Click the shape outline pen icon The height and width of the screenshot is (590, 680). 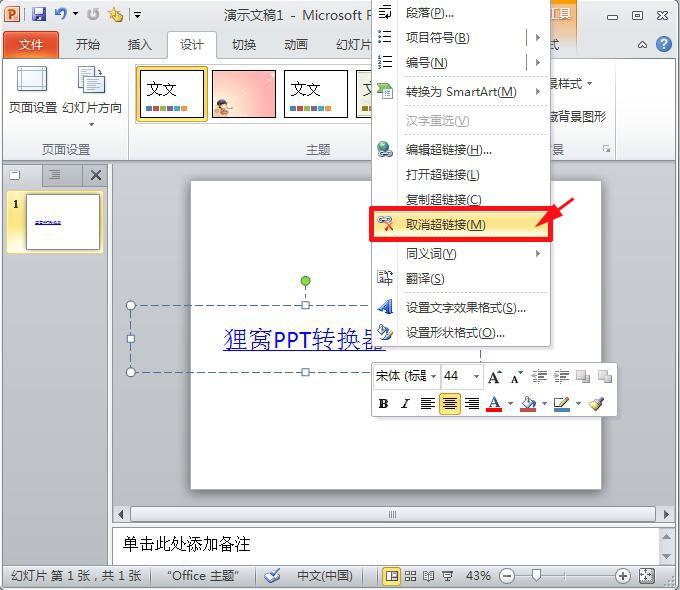(562, 403)
